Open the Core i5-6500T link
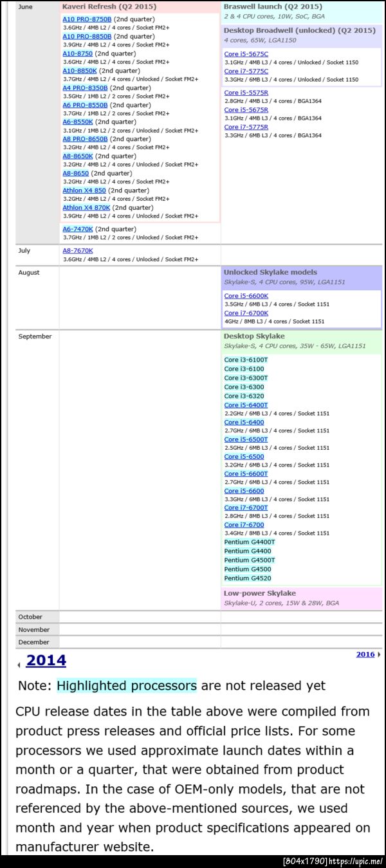 [246, 439]
